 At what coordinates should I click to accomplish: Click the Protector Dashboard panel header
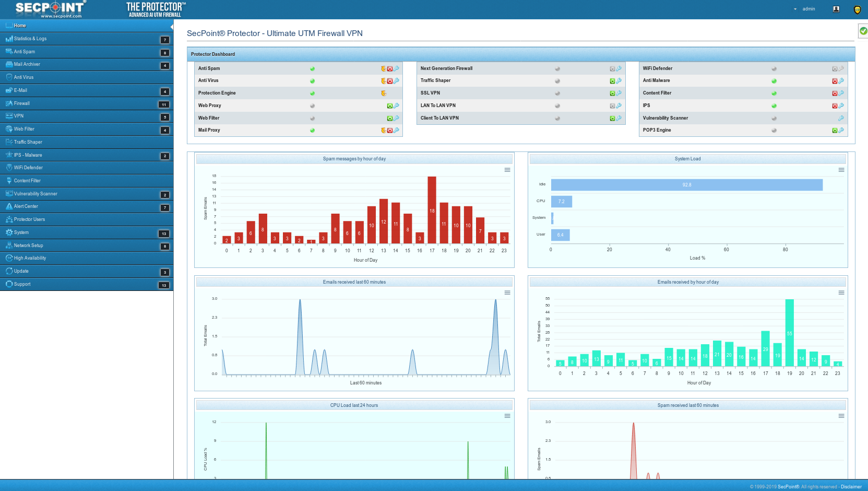(x=521, y=54)
